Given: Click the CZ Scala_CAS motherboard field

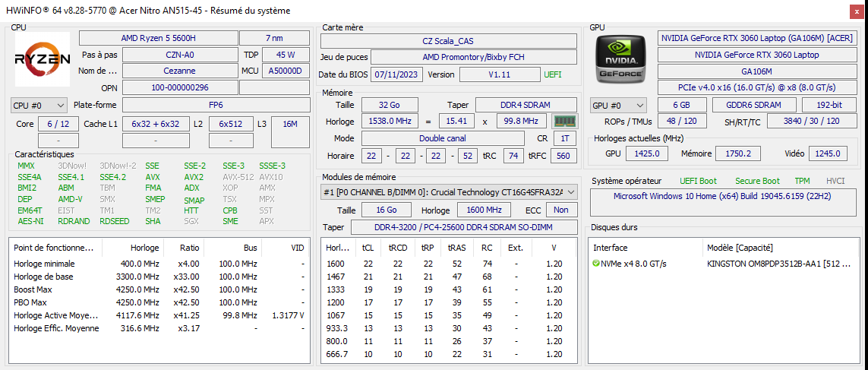Looking at the screenshot, I should (449, 41).
